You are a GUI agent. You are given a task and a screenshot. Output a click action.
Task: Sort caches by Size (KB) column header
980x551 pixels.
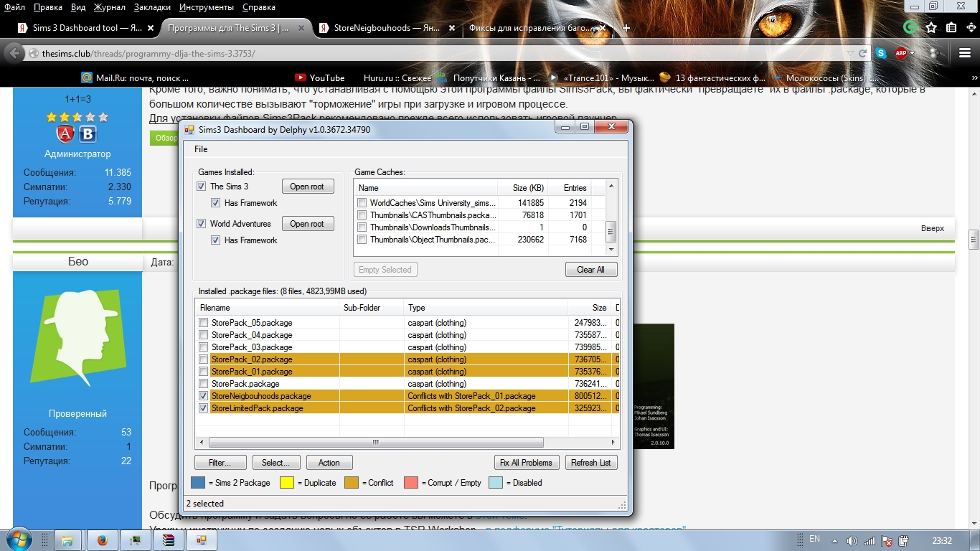[522, 188]
